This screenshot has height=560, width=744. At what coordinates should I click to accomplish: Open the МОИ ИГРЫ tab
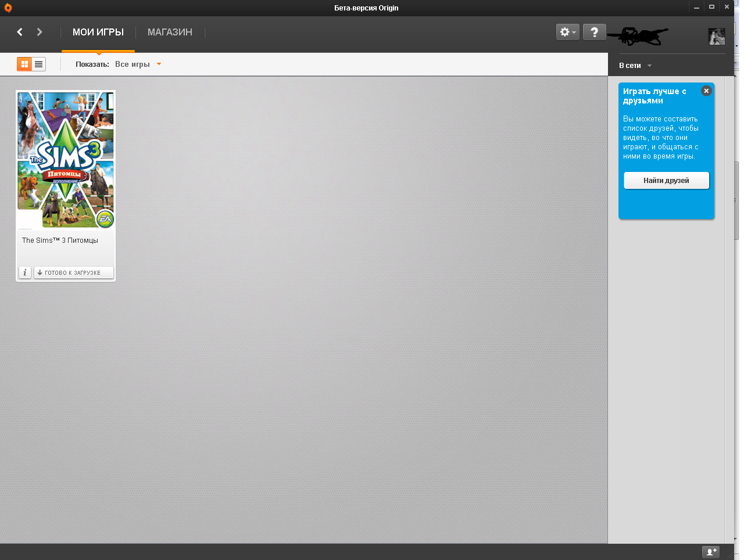tap(98, 33)
